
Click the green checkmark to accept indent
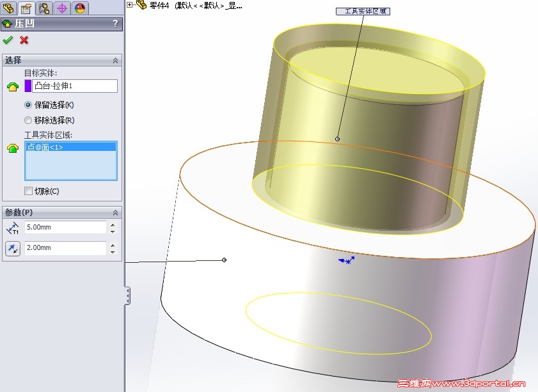pos(8,40)
